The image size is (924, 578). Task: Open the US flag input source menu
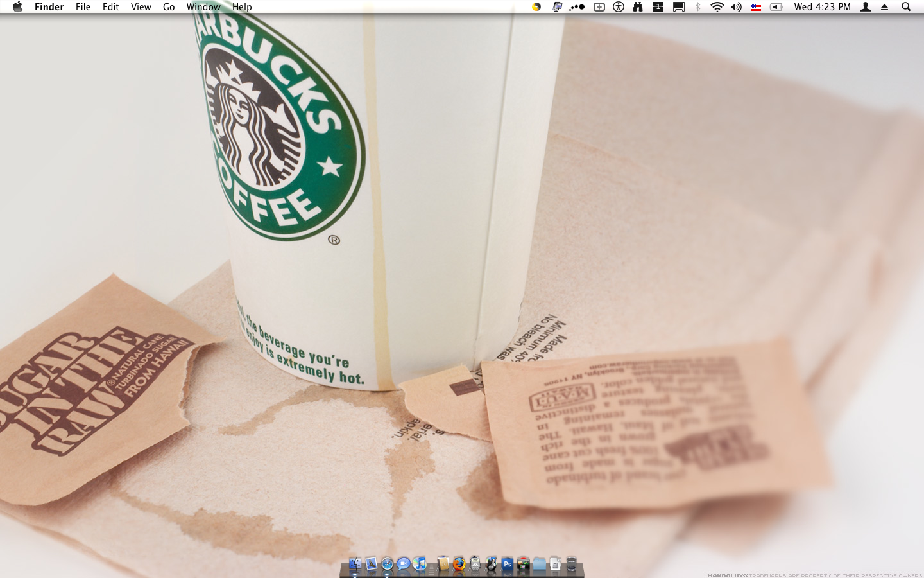pyautogui.click(x=756, y=7)
